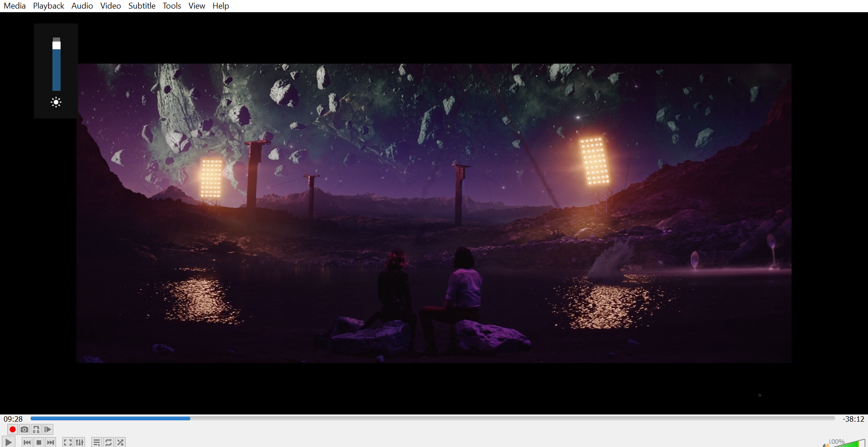Image resolution: width=868 pixels, height=447 pixels.
Task: Click the red Record button
Action: point(13,429)
